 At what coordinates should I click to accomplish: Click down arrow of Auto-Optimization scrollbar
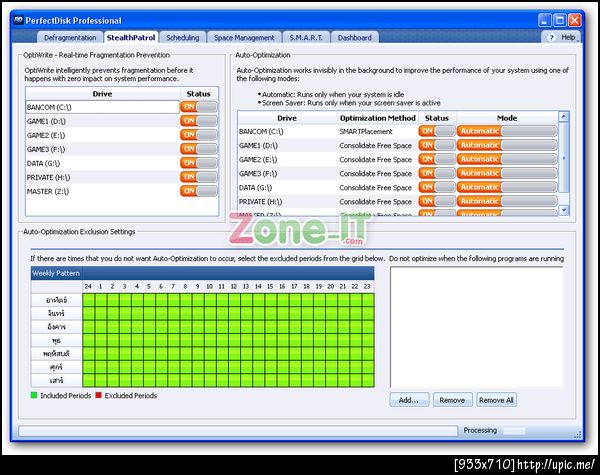[564, 210]
